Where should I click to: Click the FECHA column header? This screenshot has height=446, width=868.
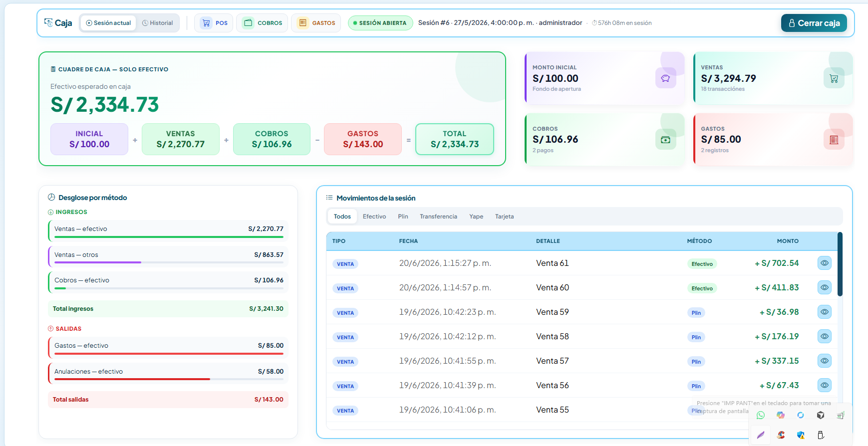tap(408, 241)
